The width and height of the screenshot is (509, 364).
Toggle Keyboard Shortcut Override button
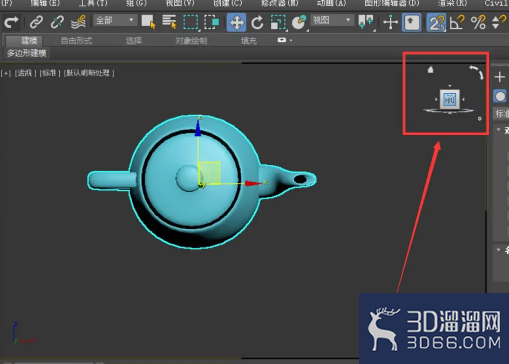click(x=411, y=23)
